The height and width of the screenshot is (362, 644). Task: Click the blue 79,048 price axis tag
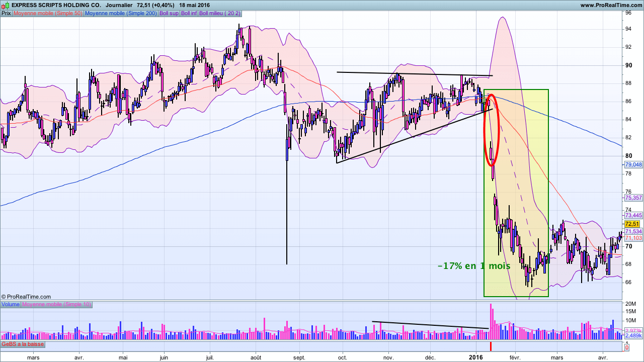(x=633, y=164)
